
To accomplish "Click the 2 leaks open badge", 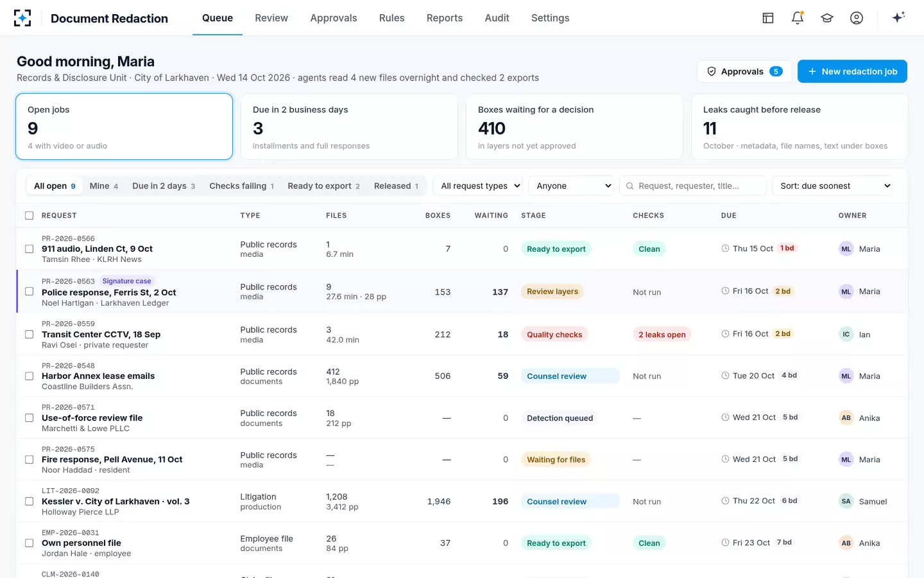I will coord(662,335).
